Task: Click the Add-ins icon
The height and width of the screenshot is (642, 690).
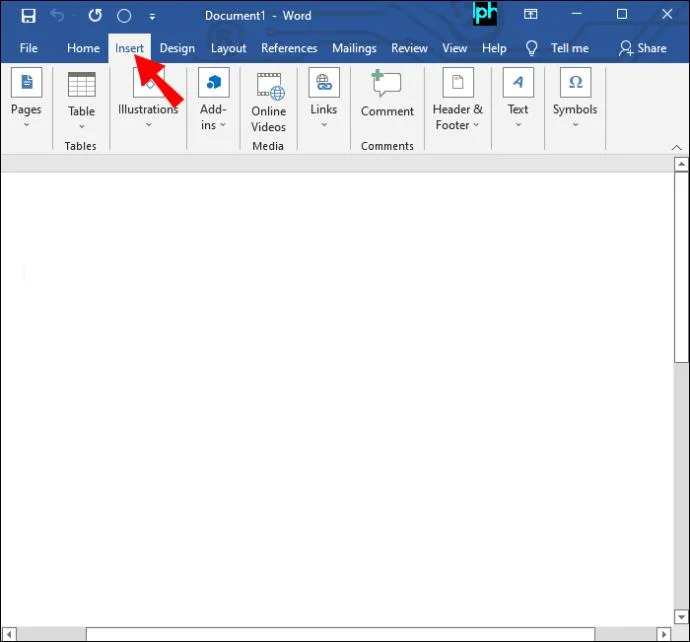Action: tap(214, 82)
